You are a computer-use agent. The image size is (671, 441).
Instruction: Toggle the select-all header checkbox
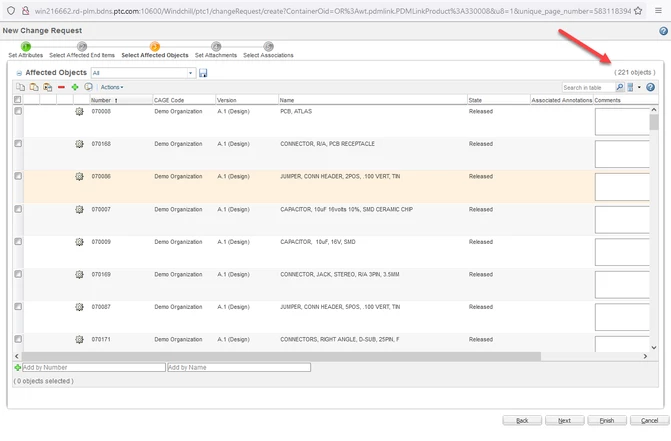[18, 100]
